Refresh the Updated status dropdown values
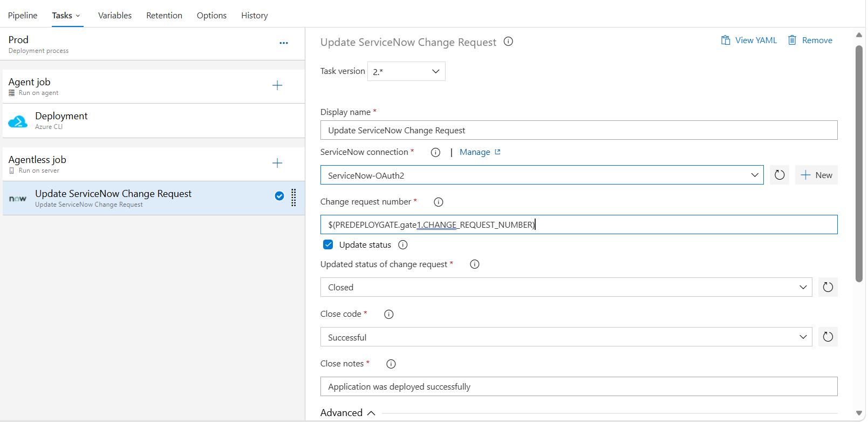The height and width of the screenshot is (422, 868). click(x=828, y=287)
